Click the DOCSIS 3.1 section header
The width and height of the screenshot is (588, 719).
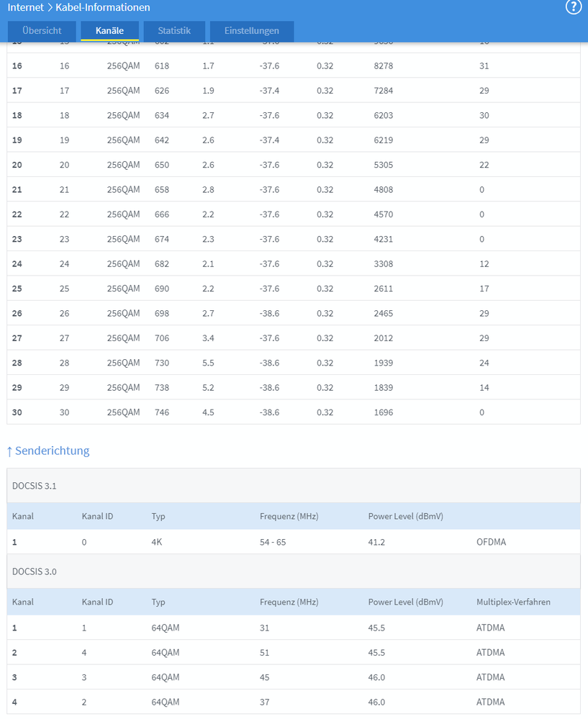(x=294, y=486)
